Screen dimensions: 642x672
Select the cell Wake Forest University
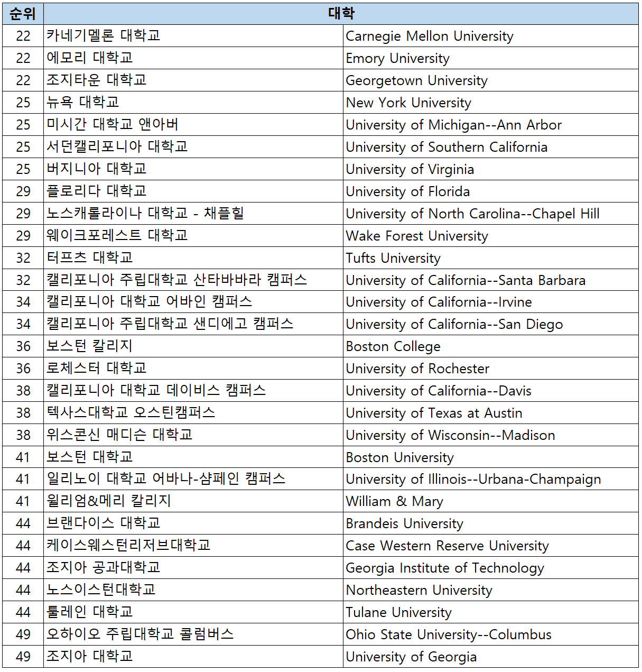pyautogui.click(x=491, y=236)
